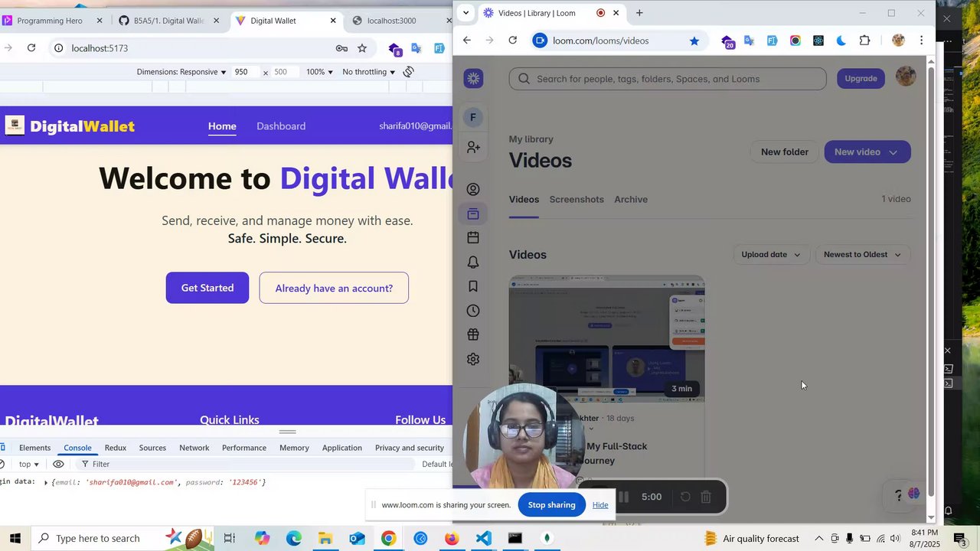Click the Windows Start button
Viewport: 980px width, 551px height.
coord(15,538)
